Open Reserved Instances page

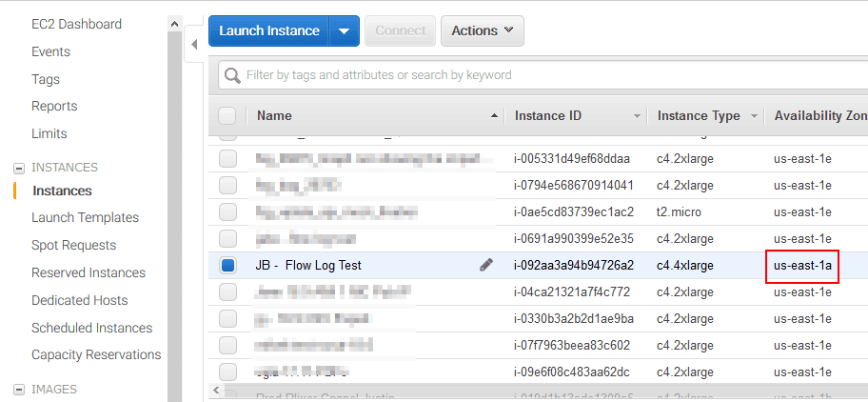pos(89,273)
